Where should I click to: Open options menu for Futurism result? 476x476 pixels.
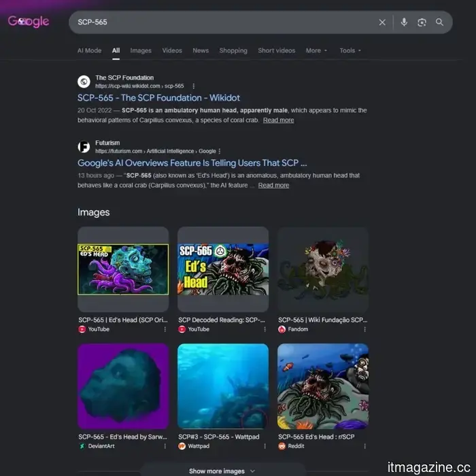220,151
